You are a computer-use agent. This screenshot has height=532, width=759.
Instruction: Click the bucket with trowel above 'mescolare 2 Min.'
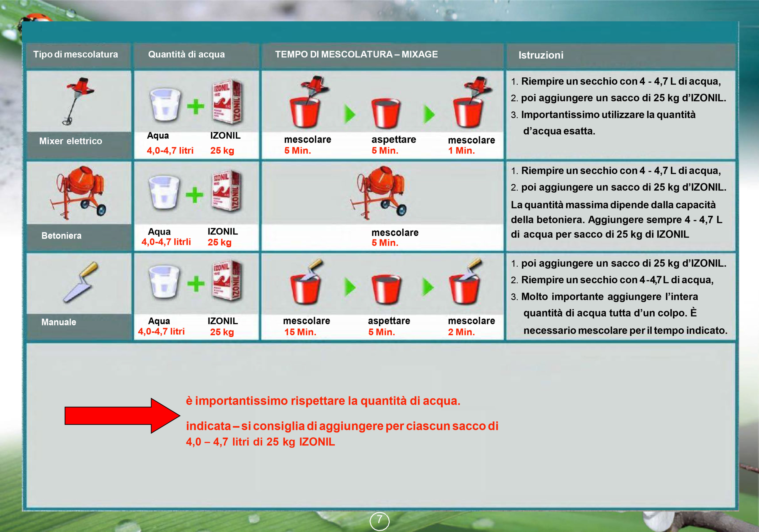465,281
